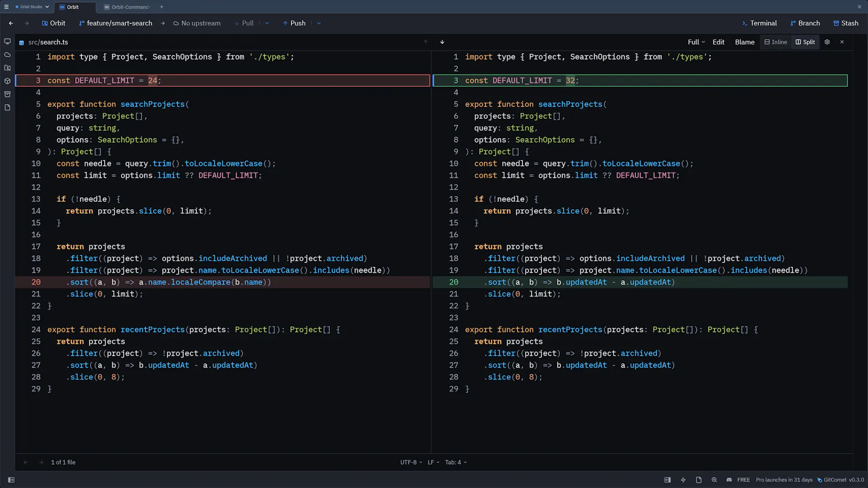868x488 pixels.
Task: Open the Full context dropdown
Action: coord(697,42)
